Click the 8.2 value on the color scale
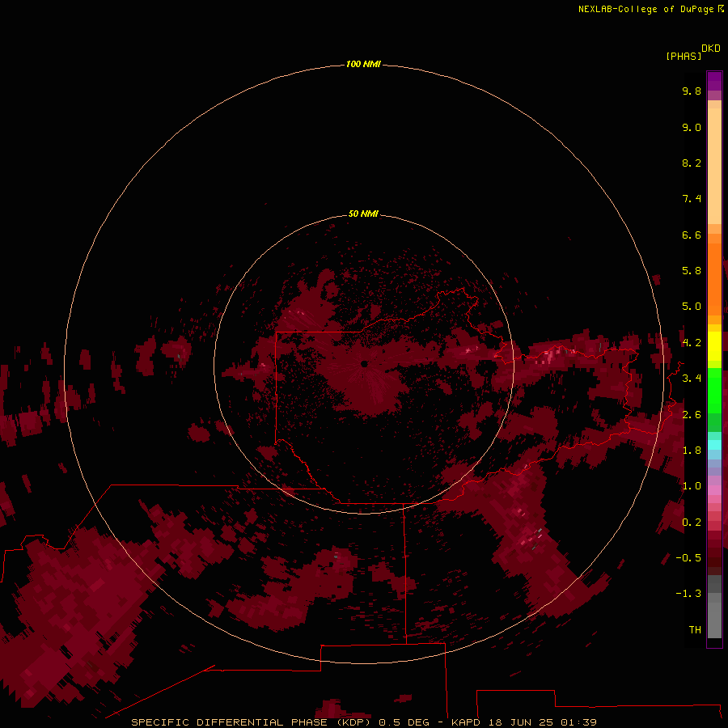Viewport: 728px width, 728px height. click(x=692, y=163)
